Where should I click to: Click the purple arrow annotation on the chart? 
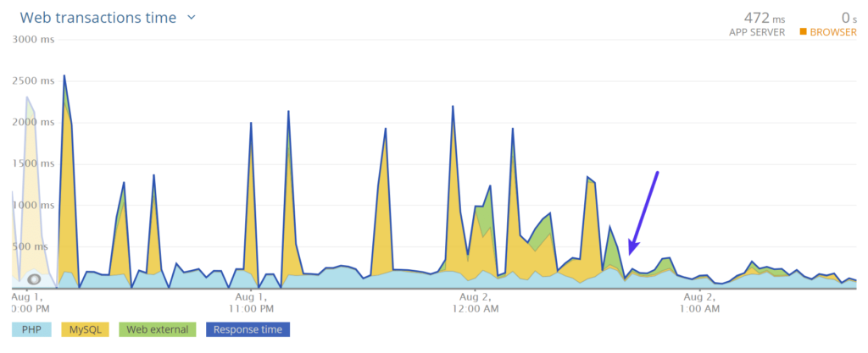(x=643, y=211)
